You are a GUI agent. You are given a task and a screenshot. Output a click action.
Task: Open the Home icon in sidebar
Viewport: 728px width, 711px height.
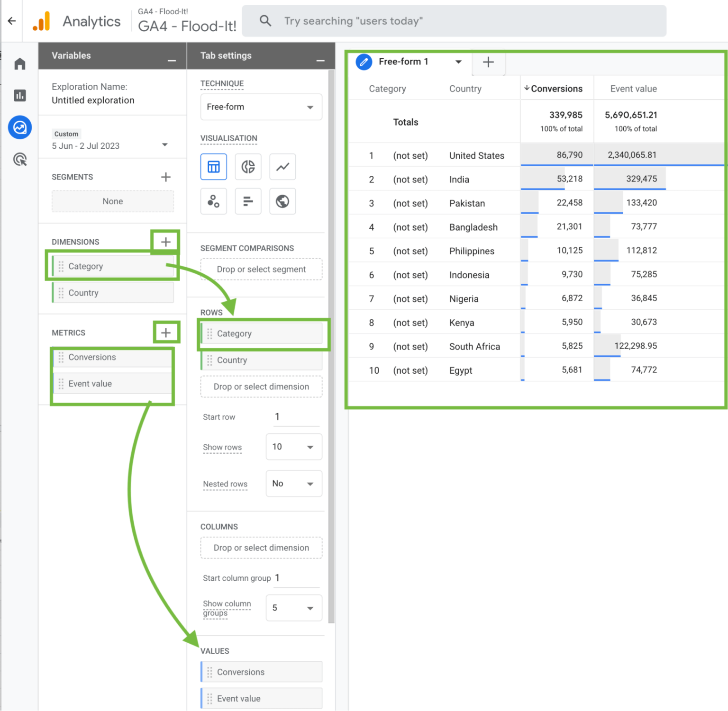tap(20, 64)
